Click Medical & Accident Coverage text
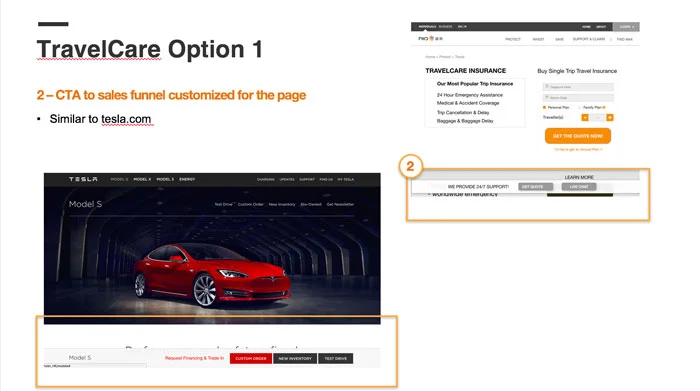This screenshot has width=700, height=391. 468,103
